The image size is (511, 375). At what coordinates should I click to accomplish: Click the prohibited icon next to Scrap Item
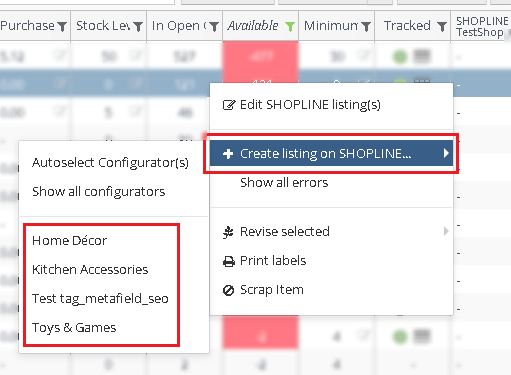228,290
